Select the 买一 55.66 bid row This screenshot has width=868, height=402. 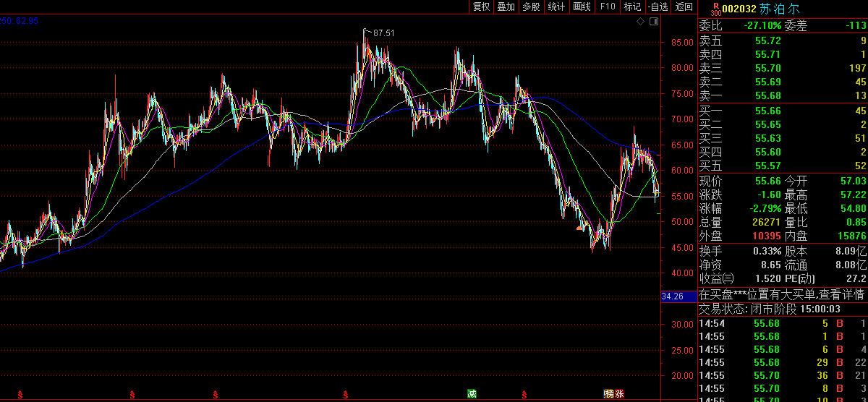[x=783, y=111]
